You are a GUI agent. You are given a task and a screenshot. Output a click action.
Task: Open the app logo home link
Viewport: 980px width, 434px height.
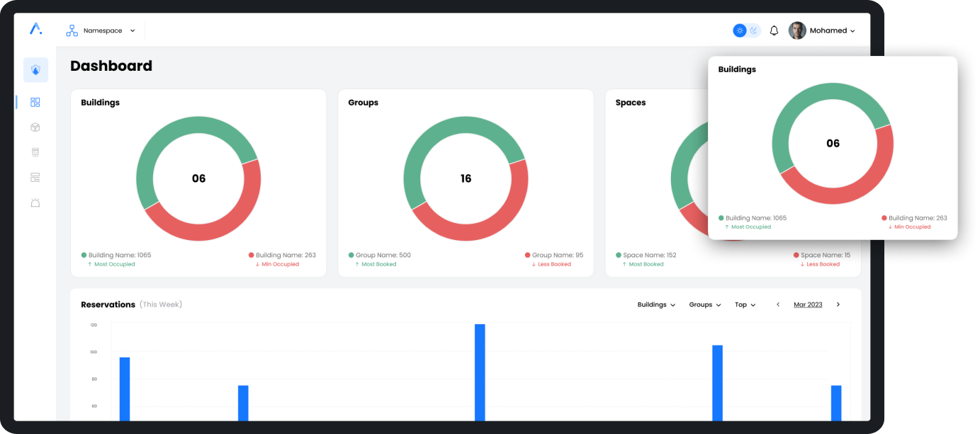point(35,29)
